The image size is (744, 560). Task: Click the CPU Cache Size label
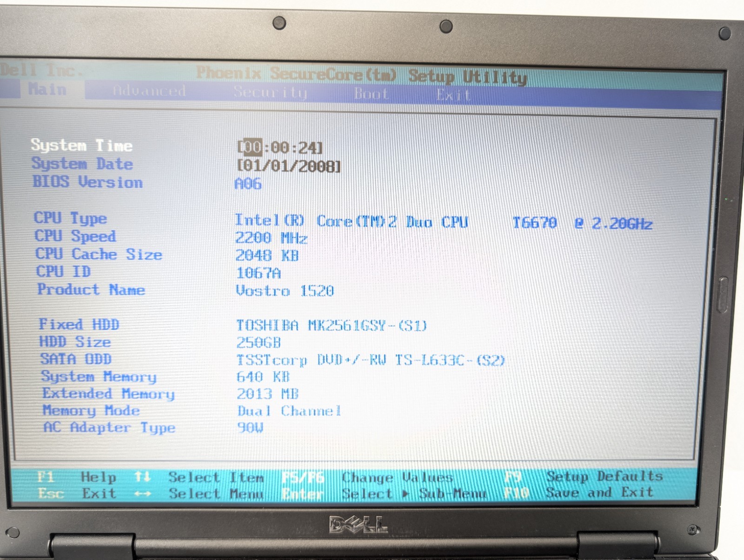pos(99,254)
